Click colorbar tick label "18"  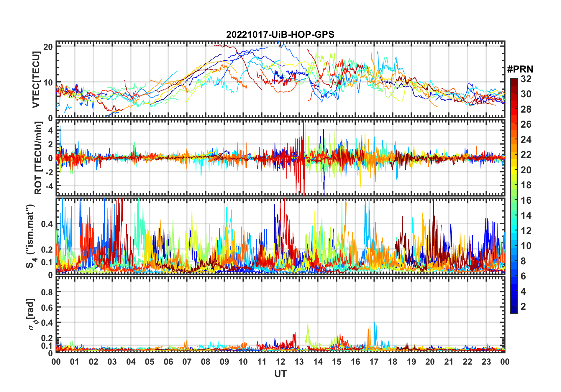click(526, 185)
